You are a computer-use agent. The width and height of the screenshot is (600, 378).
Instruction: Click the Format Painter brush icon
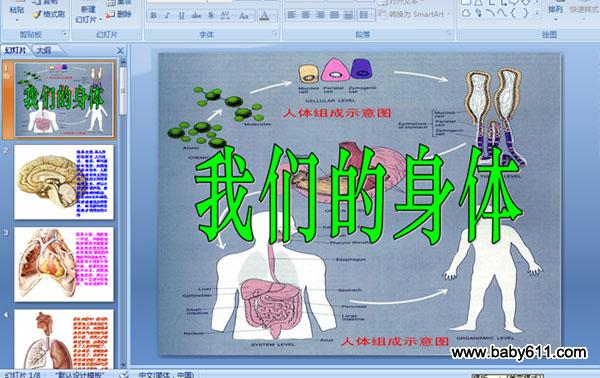click(x=36, y=15)
